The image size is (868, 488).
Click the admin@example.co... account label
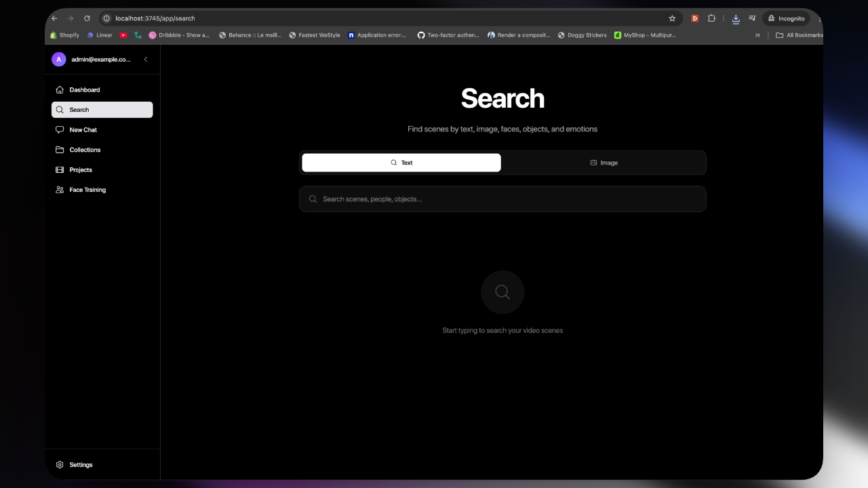(x=101, y=60)
